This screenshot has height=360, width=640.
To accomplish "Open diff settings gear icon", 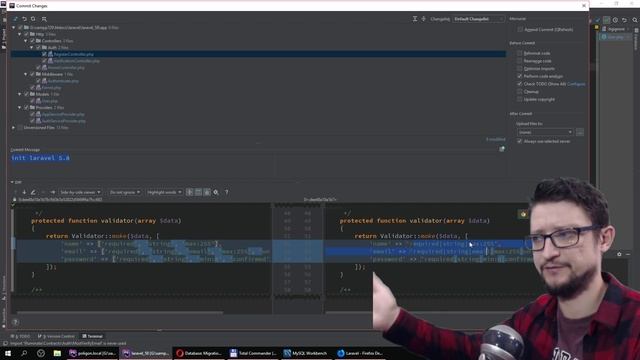I will click(x=216, y=192).
